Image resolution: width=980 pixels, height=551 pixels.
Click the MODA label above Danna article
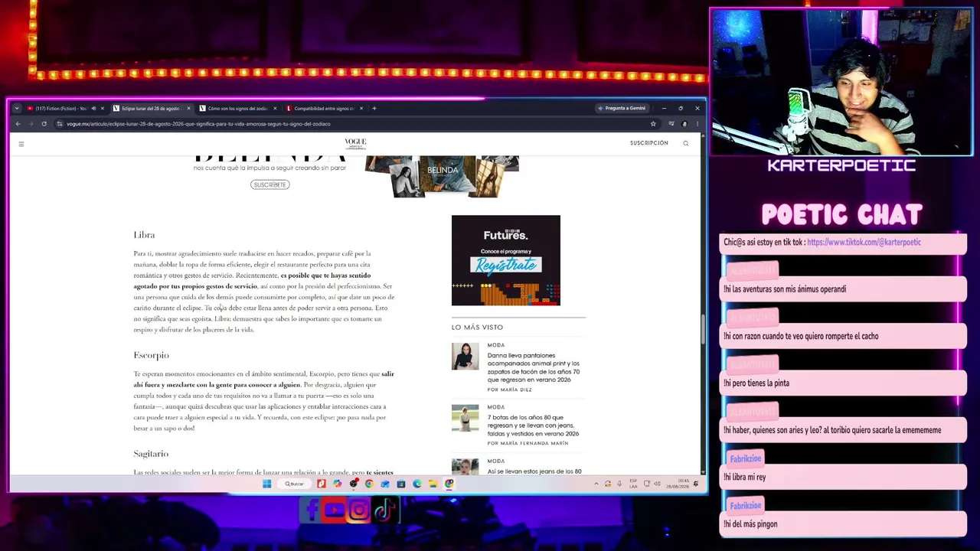(x=496, y=345)
